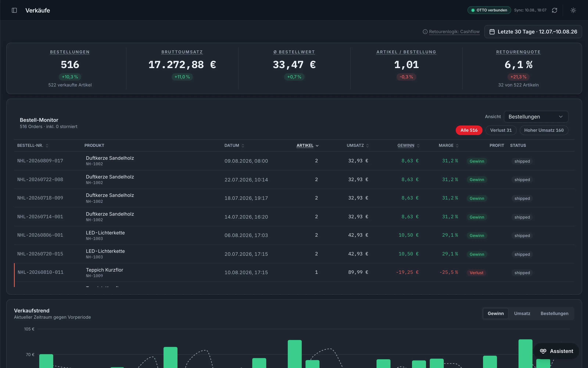Viewport: 588px width, 368px height.
Task: Click the OTTO verbunden status badge
Action: [x=489, y=10]
